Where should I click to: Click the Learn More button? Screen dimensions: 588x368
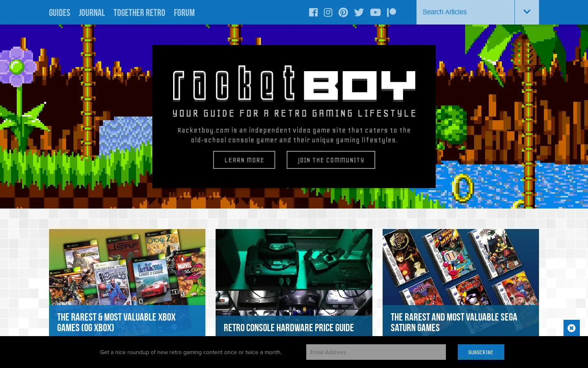pos(244,160)
